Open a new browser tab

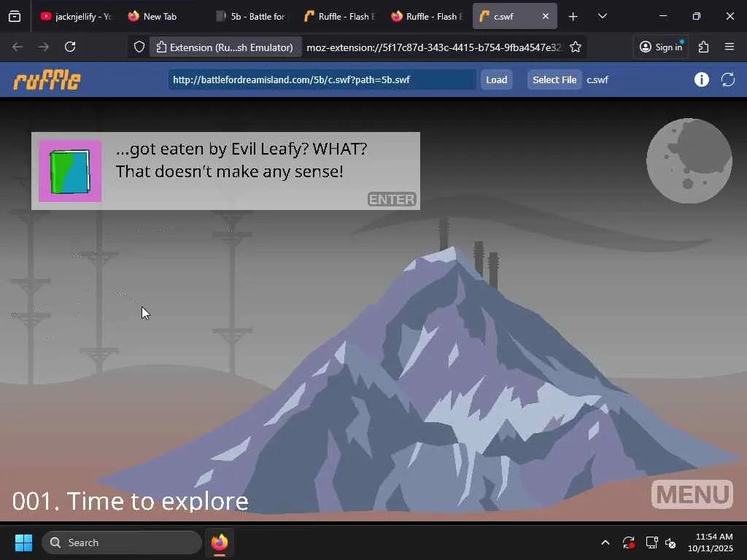coord(573,17)
